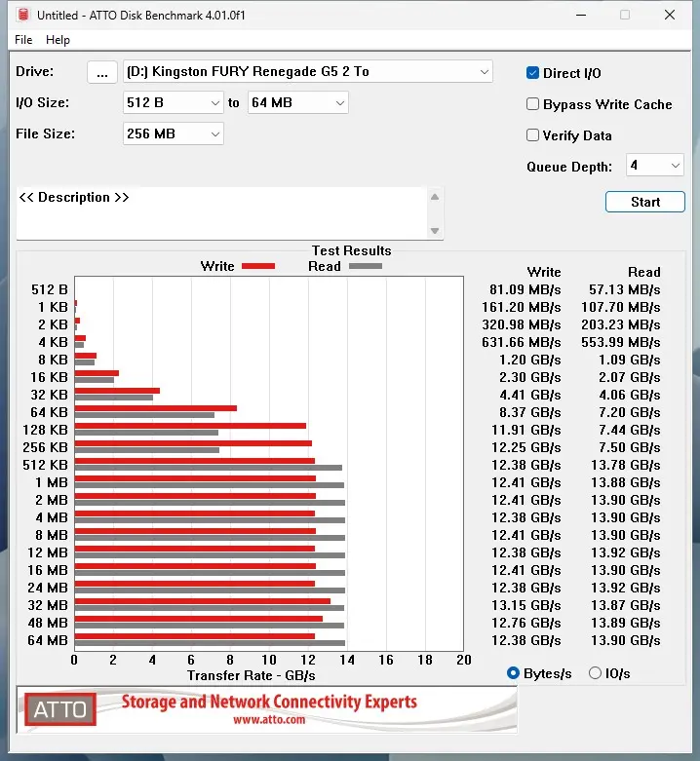Click the Test Results chart title
700x761 pixels.
(x=351, y=250)
